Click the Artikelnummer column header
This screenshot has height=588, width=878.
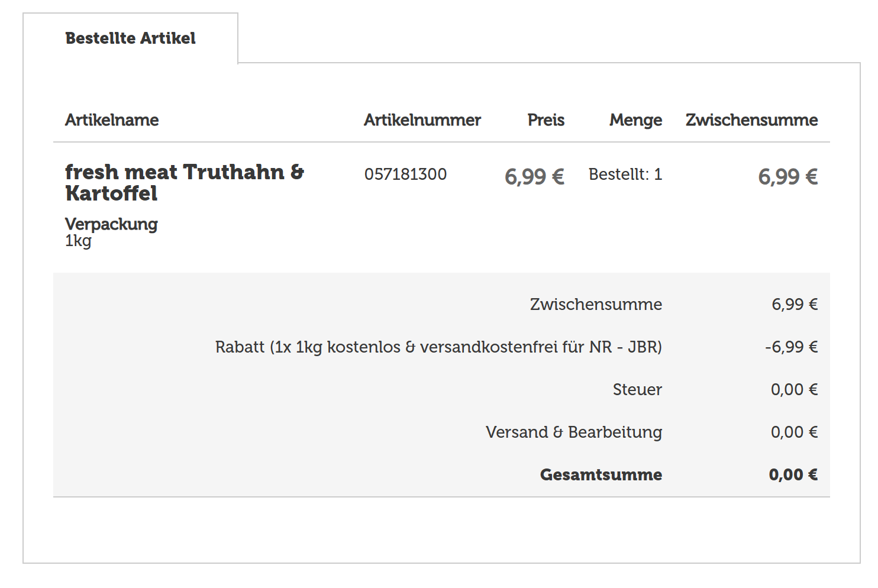click(x=422, y=120)
